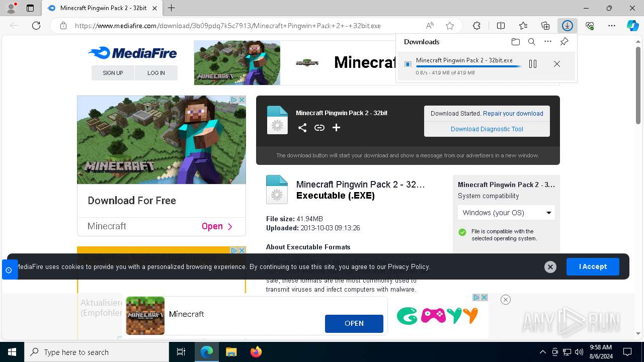Open the tab actions menu icon
This screenshot has height=362, width=644.
(x=30, y=8)
